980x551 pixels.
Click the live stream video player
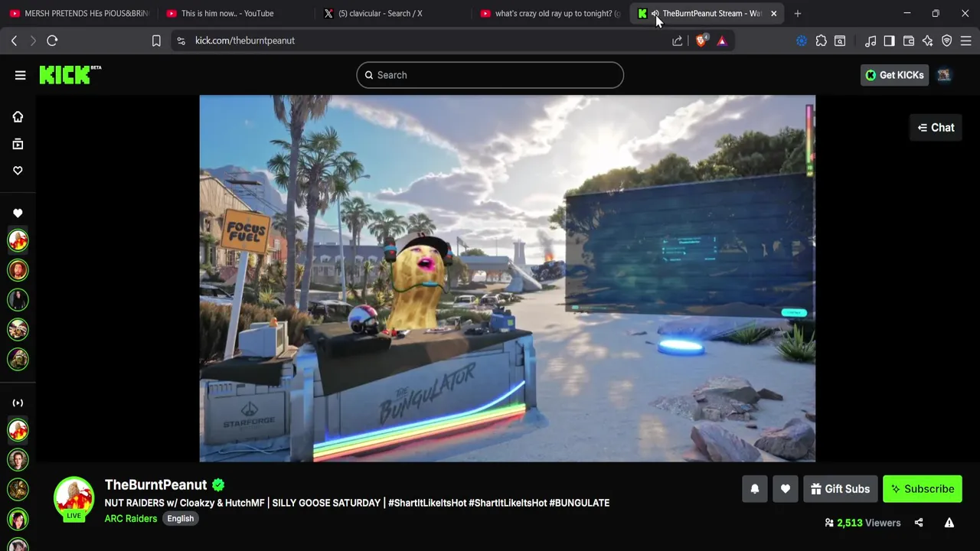508,279
